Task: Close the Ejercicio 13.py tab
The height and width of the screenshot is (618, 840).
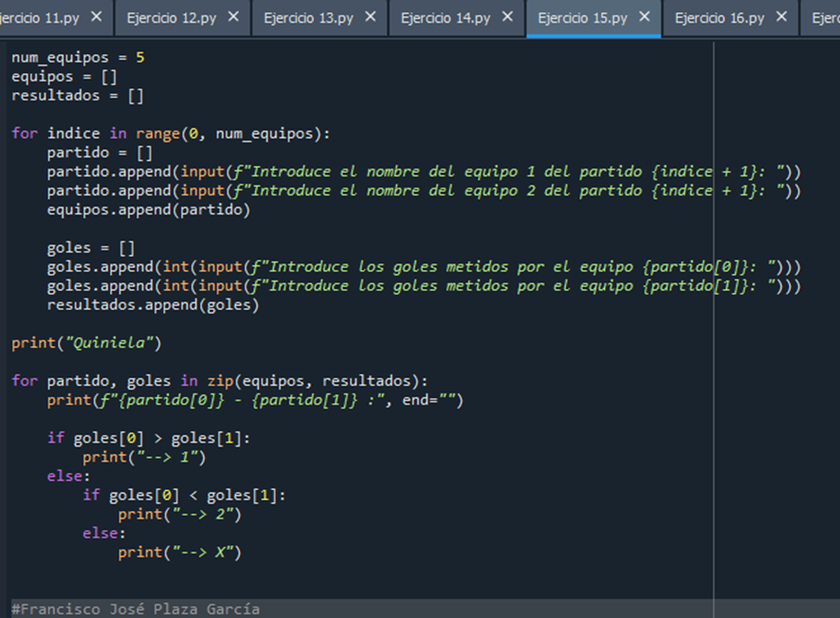Action: point(371,17)
